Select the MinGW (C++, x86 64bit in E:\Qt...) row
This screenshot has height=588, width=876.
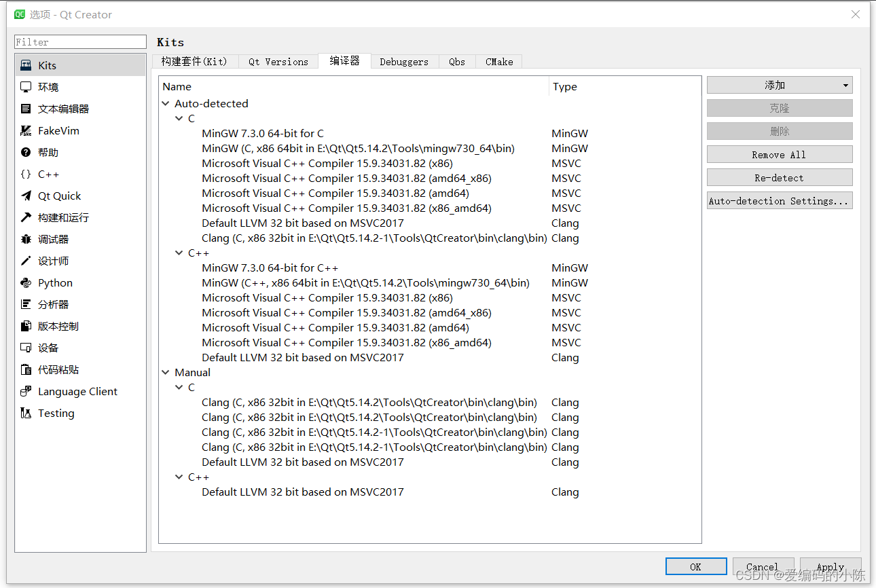tap(430, 283)
